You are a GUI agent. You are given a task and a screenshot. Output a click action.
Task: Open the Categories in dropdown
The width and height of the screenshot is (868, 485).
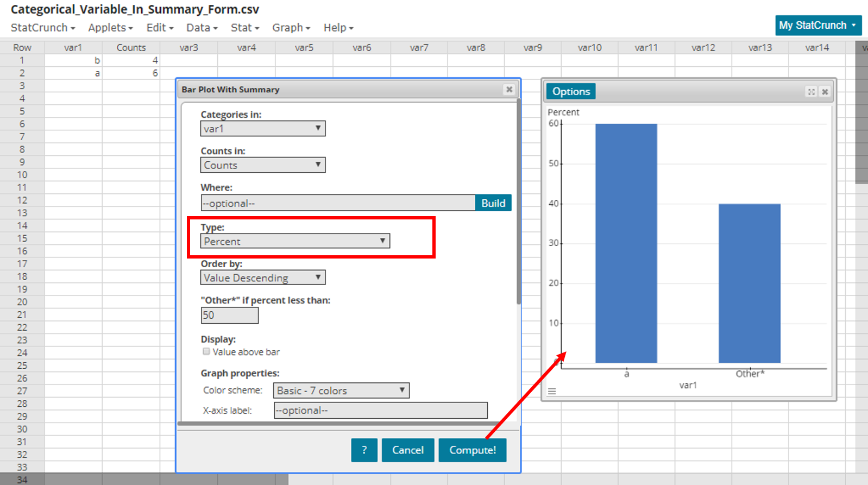point(263,129)
